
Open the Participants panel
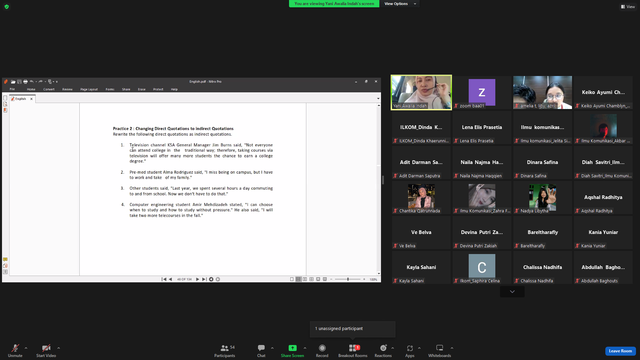pos(225,350)
